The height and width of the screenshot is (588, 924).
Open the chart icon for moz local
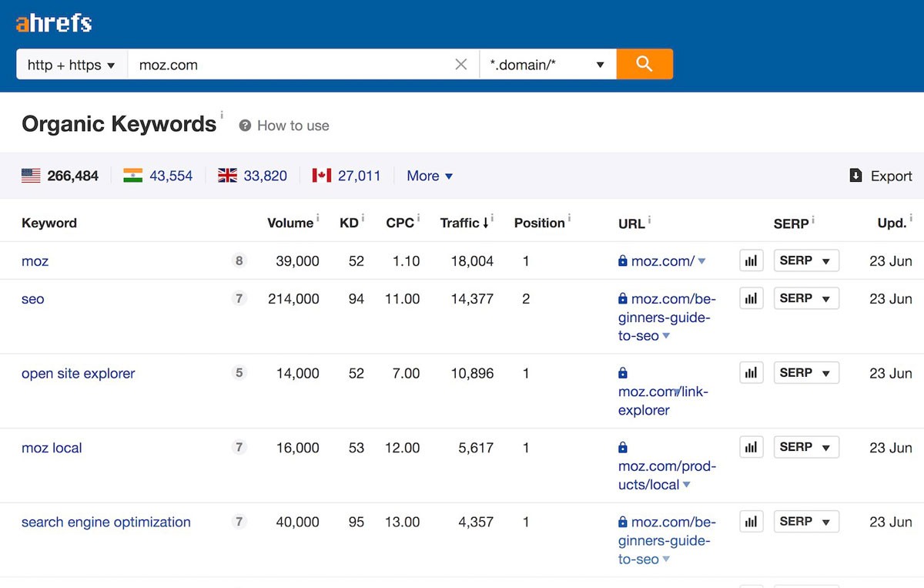[751, 447]
